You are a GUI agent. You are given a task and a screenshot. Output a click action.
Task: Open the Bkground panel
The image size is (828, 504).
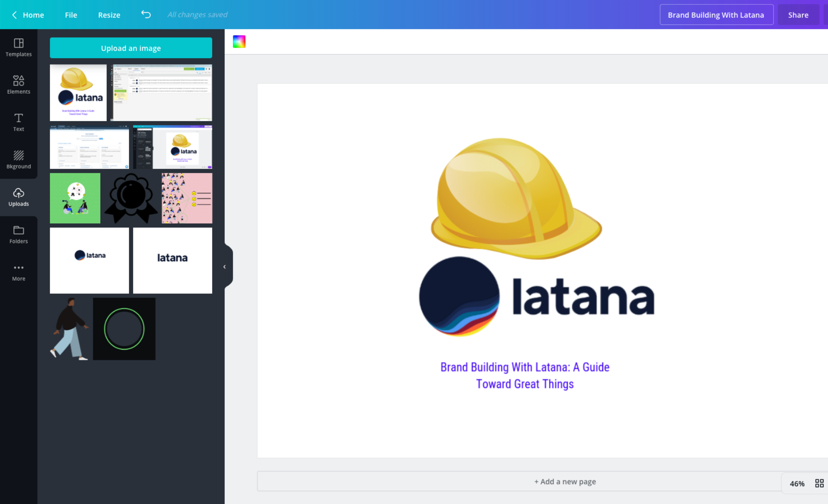pos(18,159)
